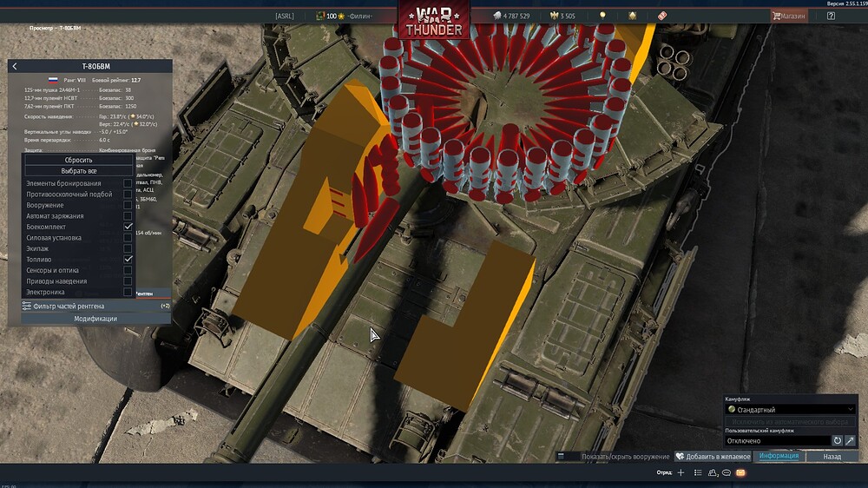The width and height of the screenshot is (868, 488).
Task: Open the Магазин shop
Action: (789, 16)
